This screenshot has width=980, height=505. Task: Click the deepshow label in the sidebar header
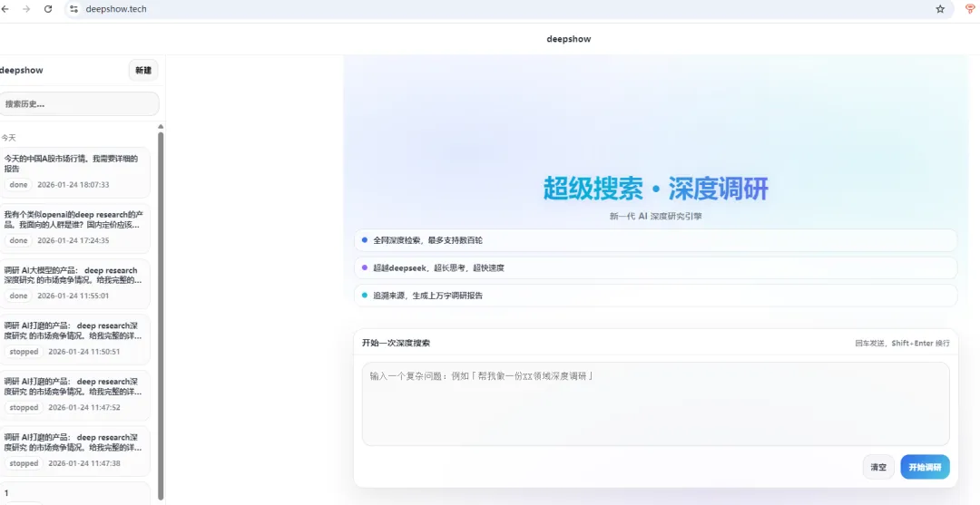click(x=21, y=70)
